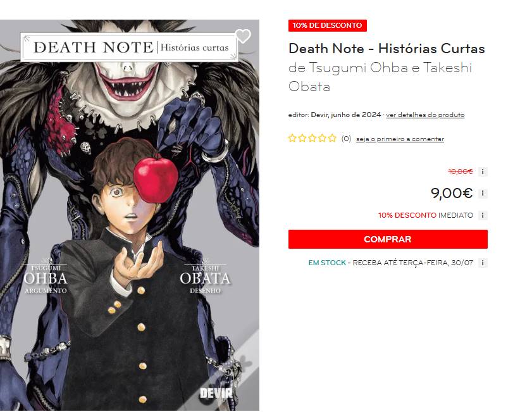Click the second rating star
The width and height of the screenshot is (532, 412).
302,138
